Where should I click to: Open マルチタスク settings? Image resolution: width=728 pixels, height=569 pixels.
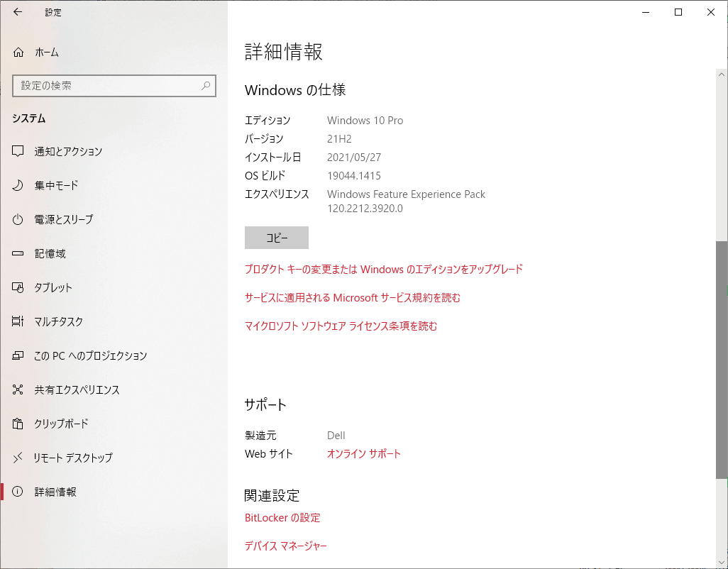tap(114, 321)
